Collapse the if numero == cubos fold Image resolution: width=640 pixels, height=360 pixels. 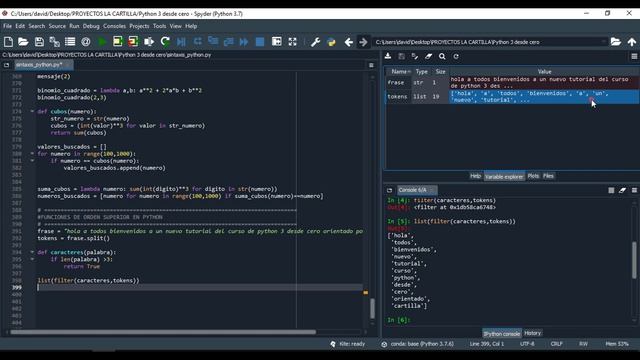tap(32, 161)
